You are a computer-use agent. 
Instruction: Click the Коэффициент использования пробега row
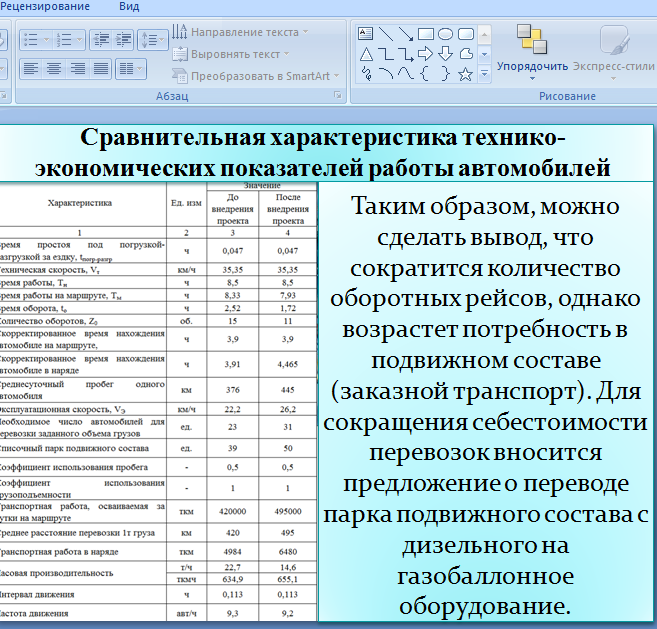(158, 467)
